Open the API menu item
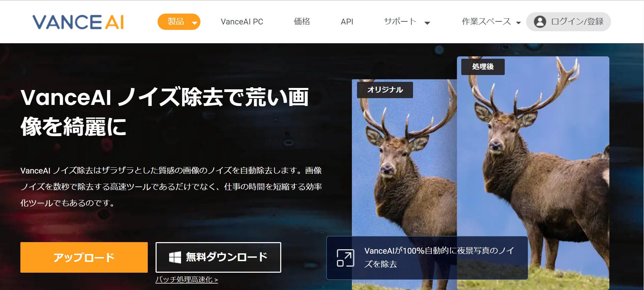644x290 pixels. point(347,22)
